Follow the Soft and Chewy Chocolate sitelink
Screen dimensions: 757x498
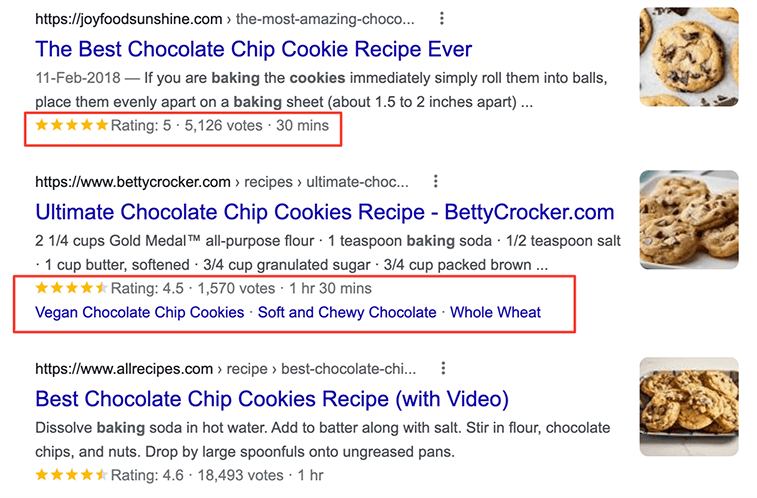[x=347, y=312]
